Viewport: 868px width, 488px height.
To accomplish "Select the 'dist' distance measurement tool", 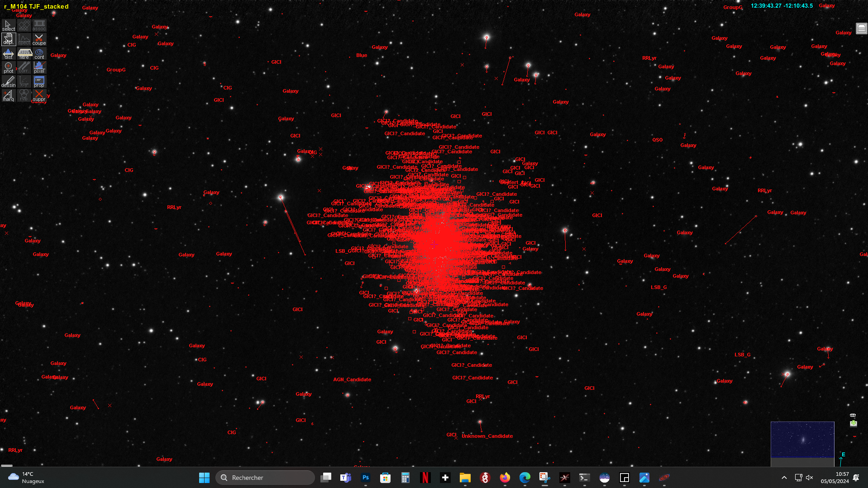I will pos(8,54).
